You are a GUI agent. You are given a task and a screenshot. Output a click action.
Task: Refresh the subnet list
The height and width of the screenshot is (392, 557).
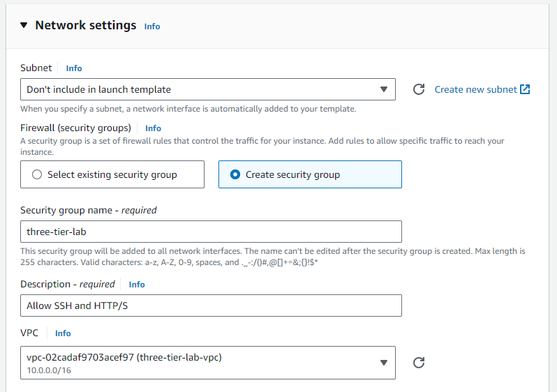point(419,89)
